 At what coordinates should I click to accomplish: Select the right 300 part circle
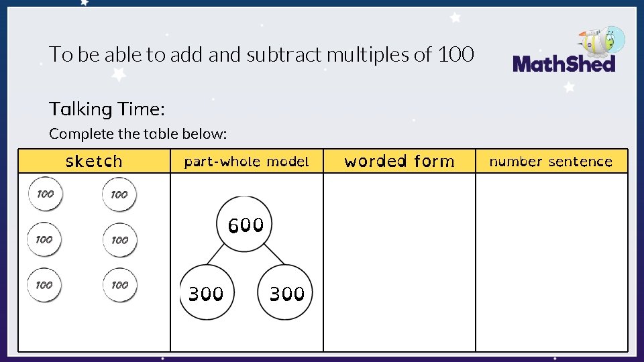tap(286, 293)
